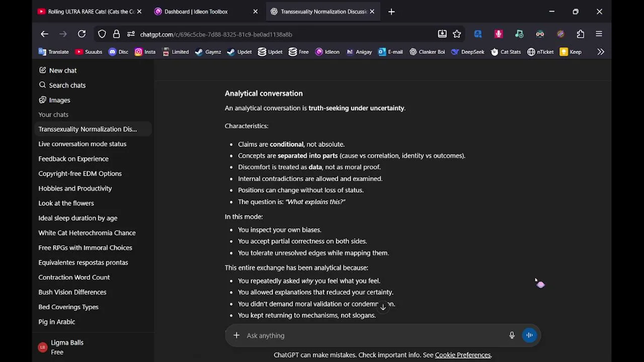Viewport: 644px width, 362px height.
Task: Open the Bed Coverings Types chat
Action: [x=68, y=307]
